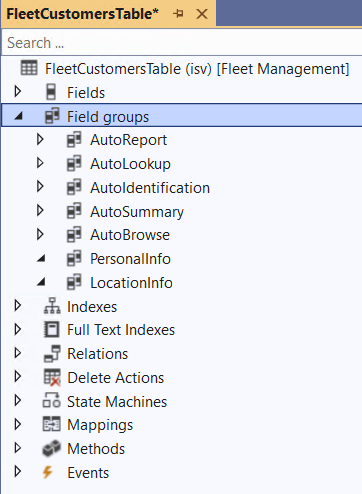Expand the AutoLookup group
This screenshot has width=362, height=494.
[x=40, y=163]
